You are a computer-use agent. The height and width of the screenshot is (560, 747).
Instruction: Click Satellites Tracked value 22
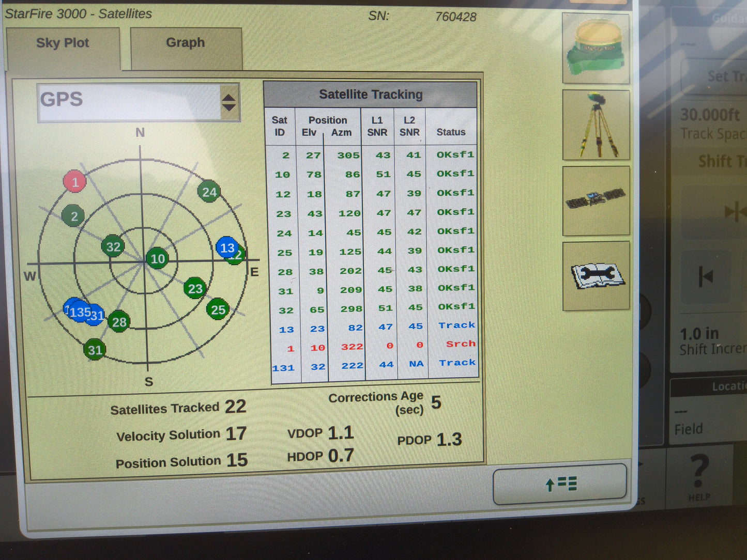click(235, 407)
